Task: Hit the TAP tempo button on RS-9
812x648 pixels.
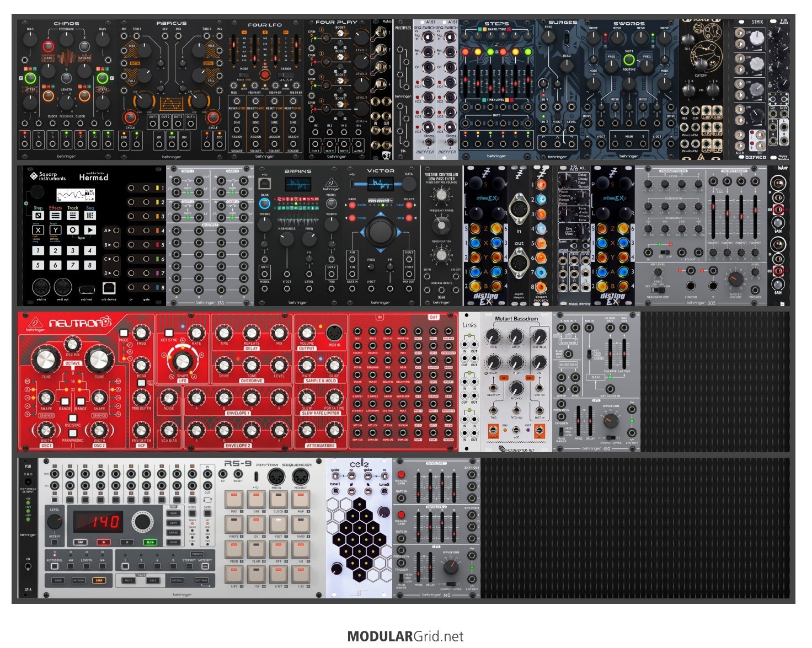Action: (81, 542)
